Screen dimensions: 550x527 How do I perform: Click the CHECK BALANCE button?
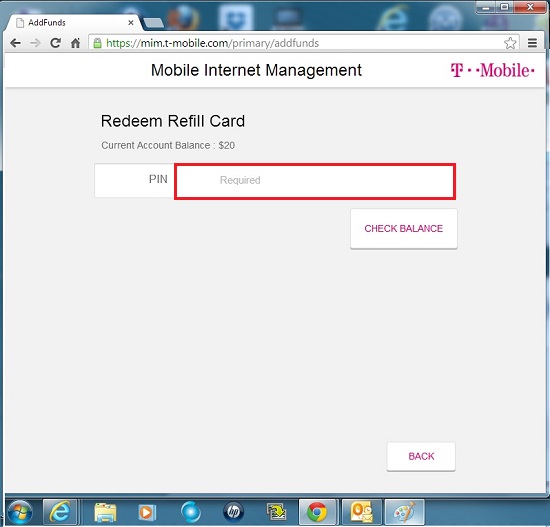click(x=403, y=228)
